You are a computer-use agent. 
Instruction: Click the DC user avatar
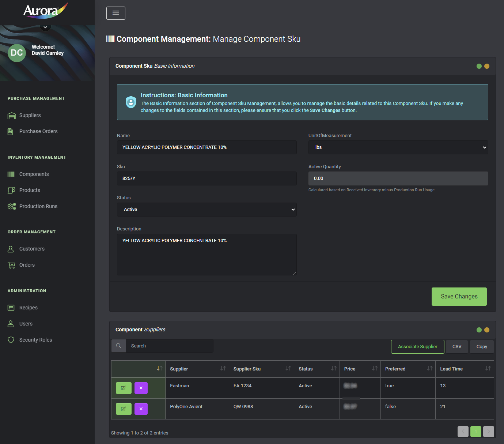(x=17, y=53)
